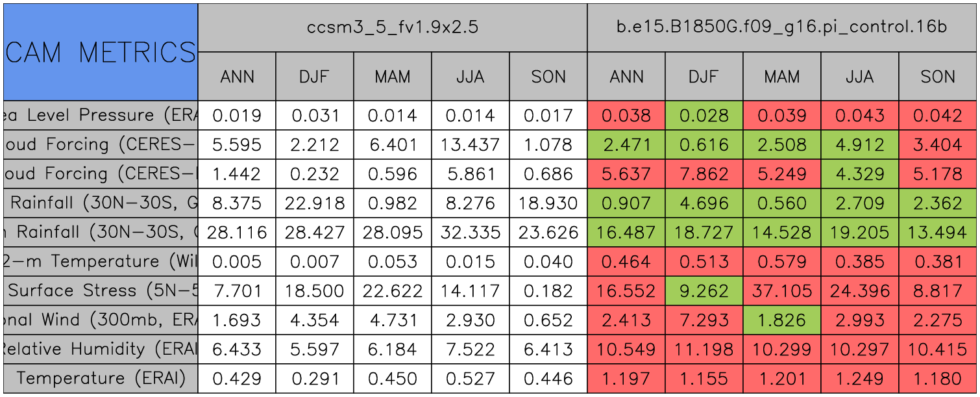Select the b.e15.B1850G.f09_g16.pi_control.16b model header
Image resolution: width=980 pixels, height=397 pixels.
click(781, 27)
